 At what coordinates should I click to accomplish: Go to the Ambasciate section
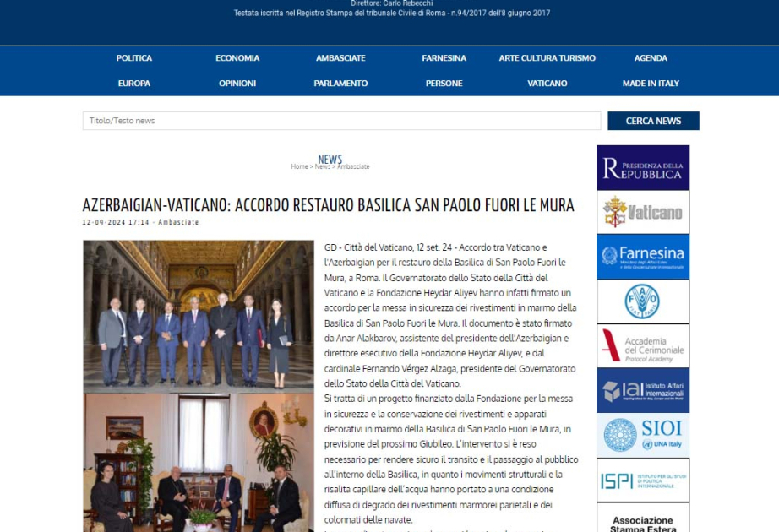click(340, 58)
